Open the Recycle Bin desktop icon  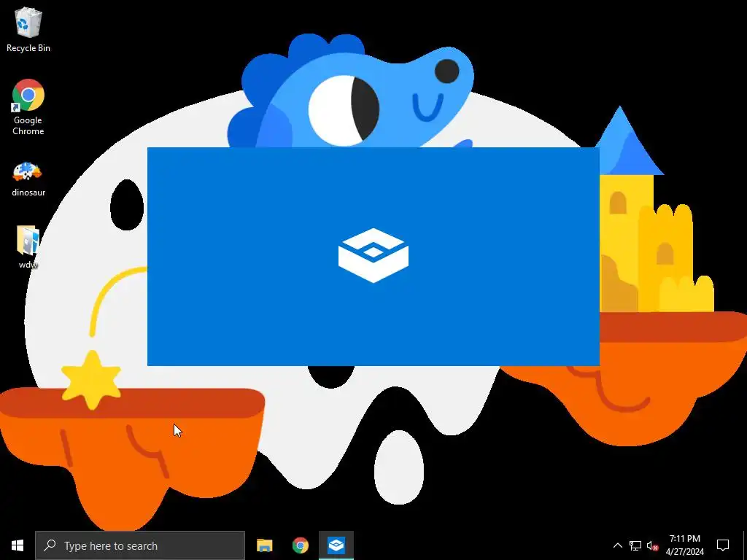tap(28, 29)
